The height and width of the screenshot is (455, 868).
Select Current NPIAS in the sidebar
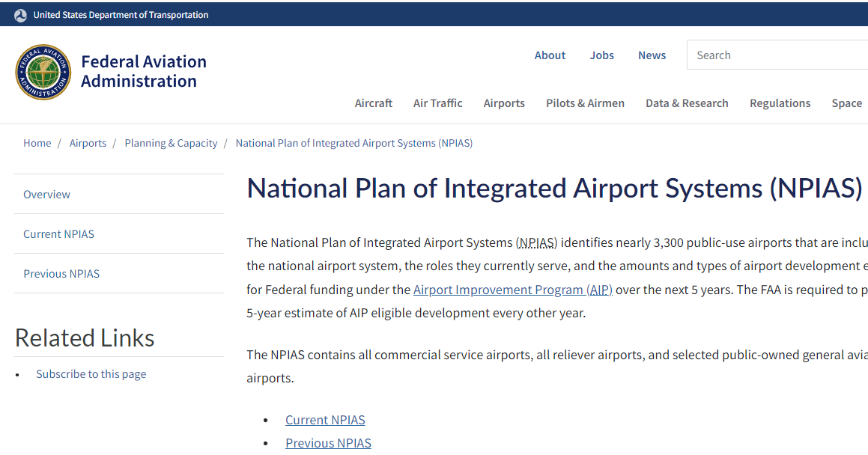point(118,233)
